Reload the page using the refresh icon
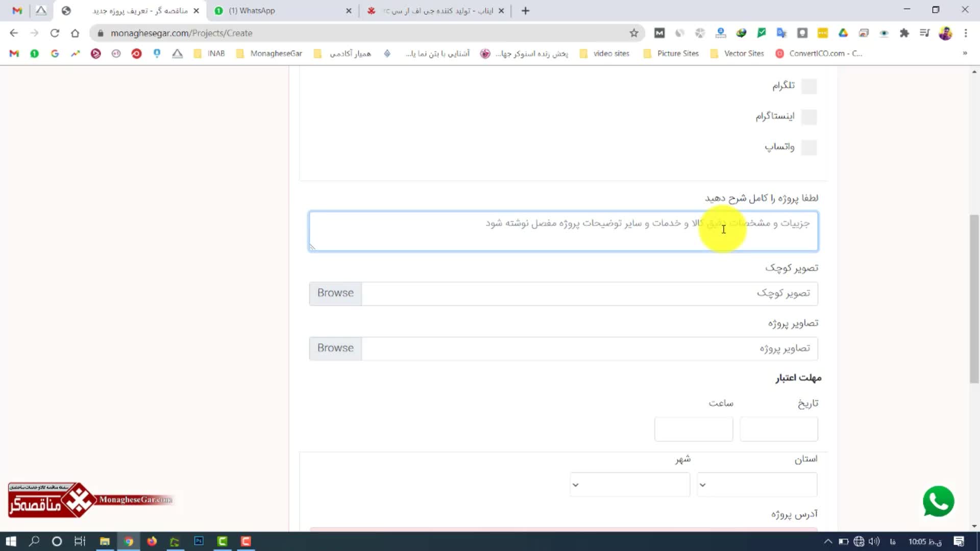Screen dimensions: 980x551 [55, 33]
